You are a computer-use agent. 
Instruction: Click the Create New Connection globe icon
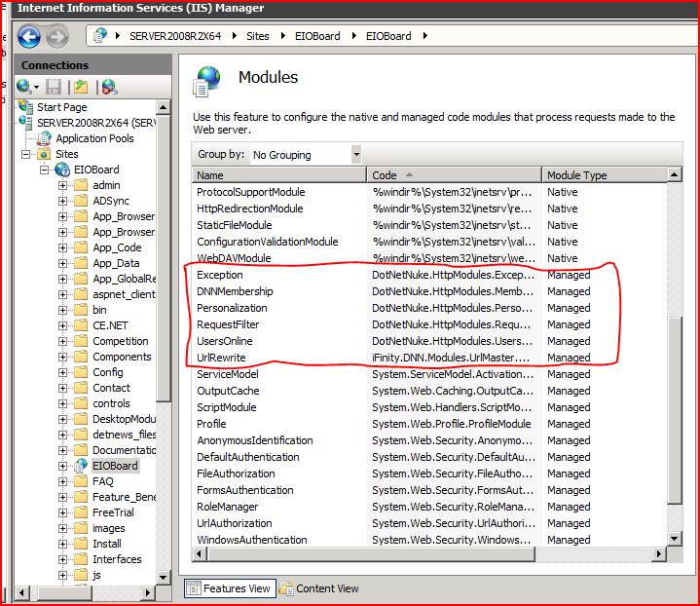coord(23,87)
